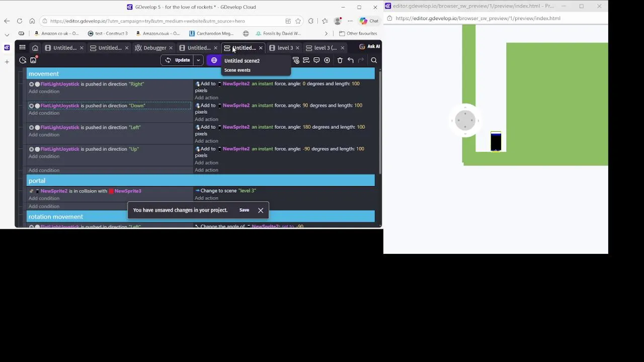
Task: Open the version history clock icon
Action: click(x=23, y=60)
